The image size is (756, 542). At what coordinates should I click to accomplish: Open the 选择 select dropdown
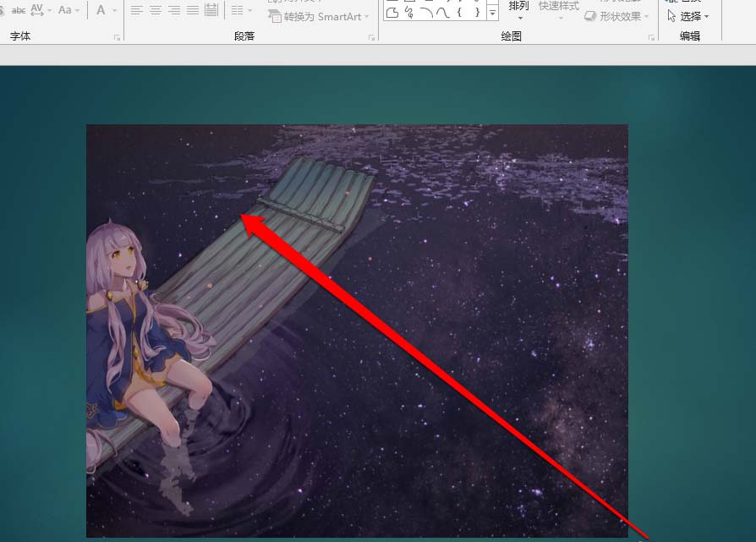tap(688, 16)
